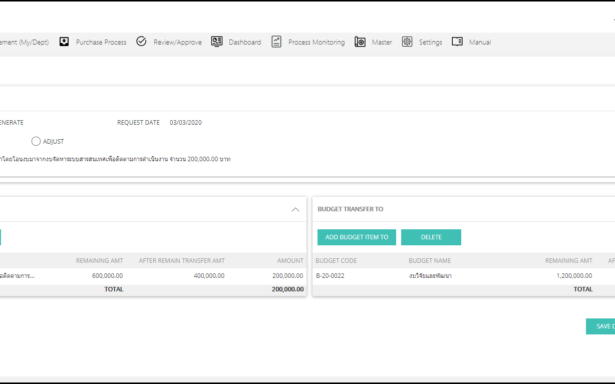Click the Manual book icon
The height and width of the screenshot is (384, 615).
coord(457,42)
